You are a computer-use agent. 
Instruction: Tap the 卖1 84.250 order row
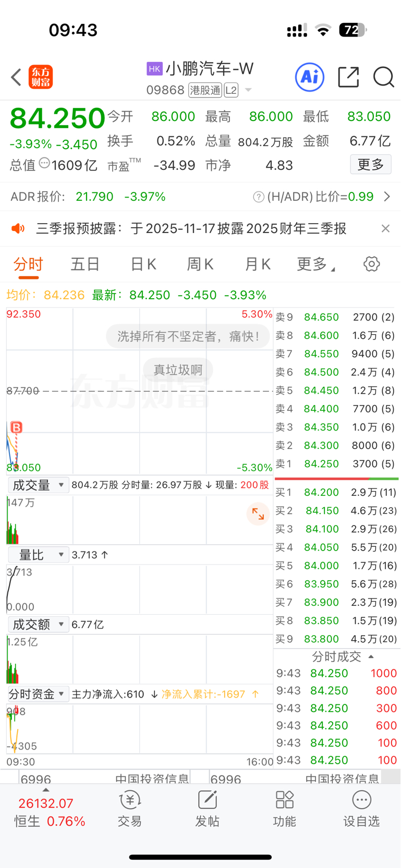(336, 463)
